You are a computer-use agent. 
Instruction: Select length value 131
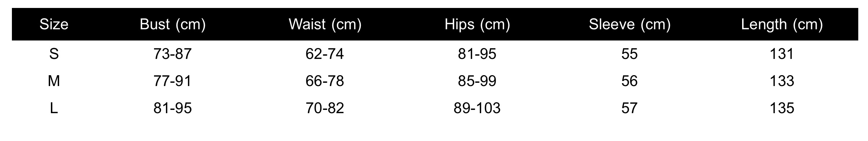[782, 54]
